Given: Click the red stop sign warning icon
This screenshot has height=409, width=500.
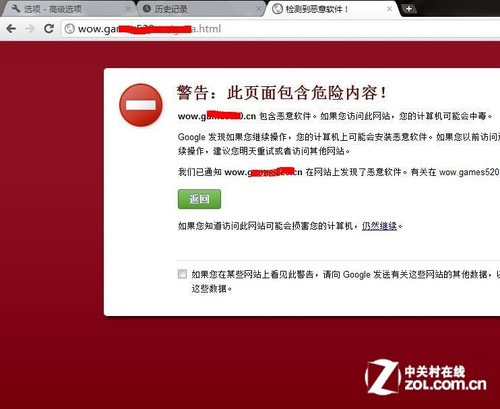Looking at the screenshot, I should click(141, 105).
